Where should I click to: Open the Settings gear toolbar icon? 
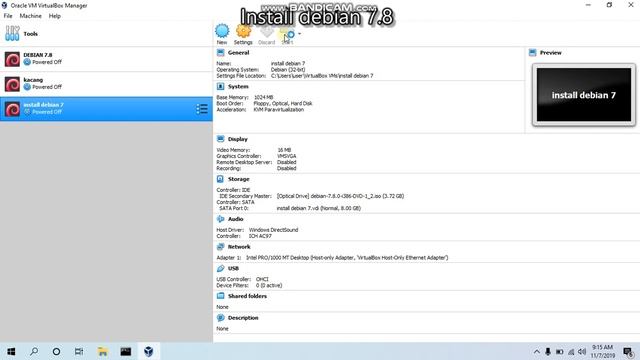pyautogui.click(x=243, y=31)
